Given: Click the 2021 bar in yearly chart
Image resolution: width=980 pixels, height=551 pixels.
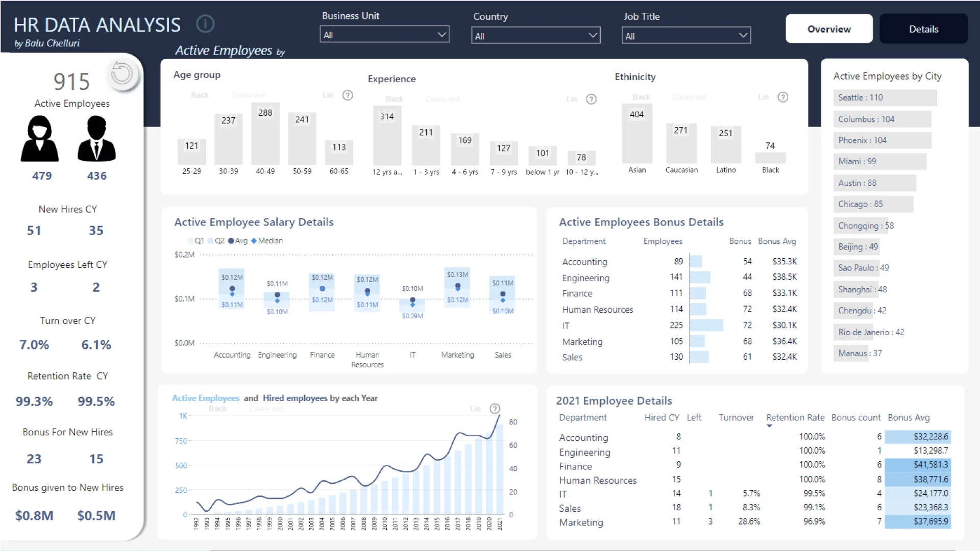Looking at the screenshot, I should [x=500, y=469].
